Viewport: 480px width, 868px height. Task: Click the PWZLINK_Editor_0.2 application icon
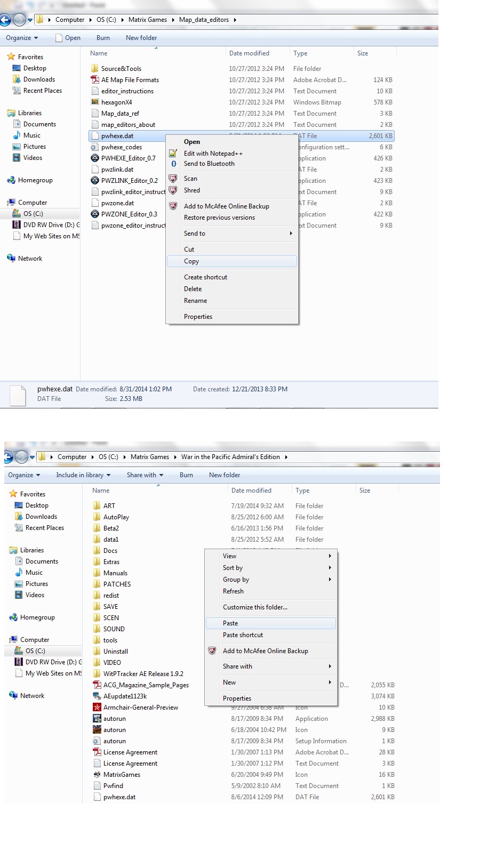(x=95, y=181)
